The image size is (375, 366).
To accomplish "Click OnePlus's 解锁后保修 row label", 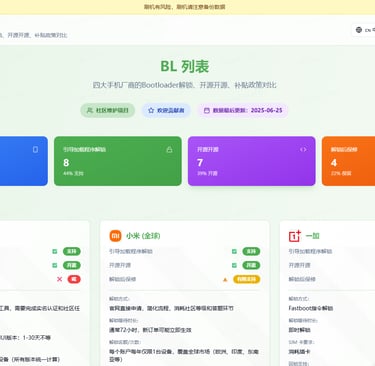I will coord(302,279).
